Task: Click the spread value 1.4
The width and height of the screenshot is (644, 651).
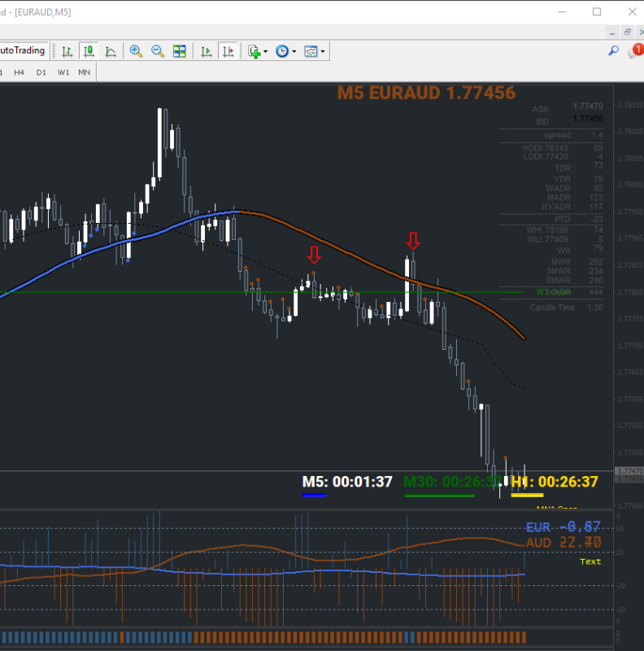Action: pyautogui.click(x=598, y=135)
